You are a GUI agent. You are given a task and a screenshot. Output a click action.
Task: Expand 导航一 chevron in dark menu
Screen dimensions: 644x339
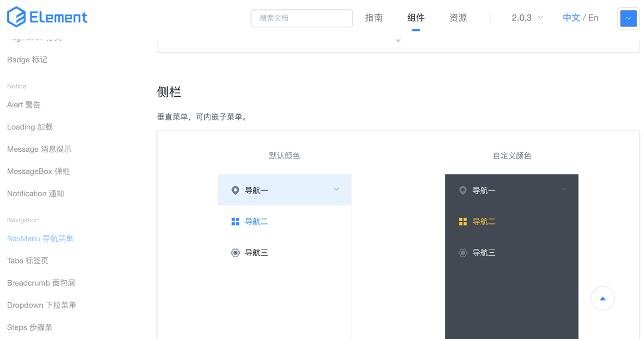(x=563, y=190)
